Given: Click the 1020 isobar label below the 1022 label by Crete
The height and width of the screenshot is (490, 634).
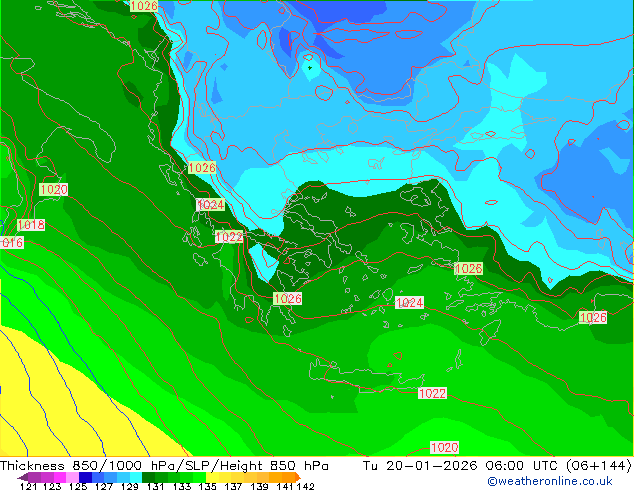Looking at the screenshot, I should pos(444,448).
